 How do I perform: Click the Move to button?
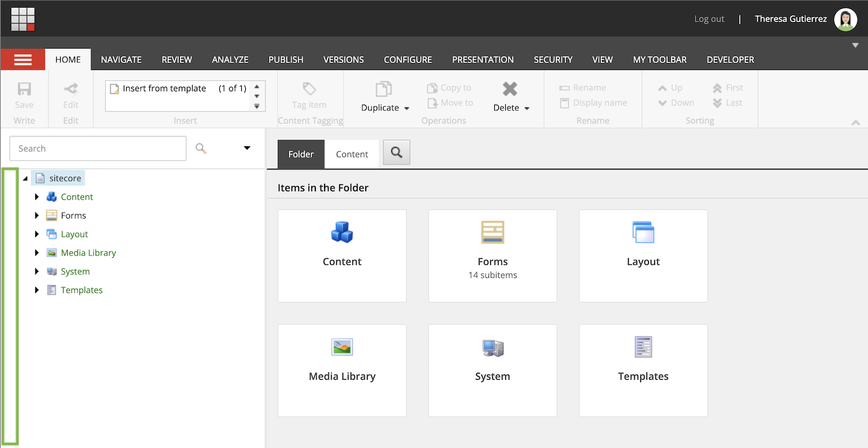tap(450, 103)
